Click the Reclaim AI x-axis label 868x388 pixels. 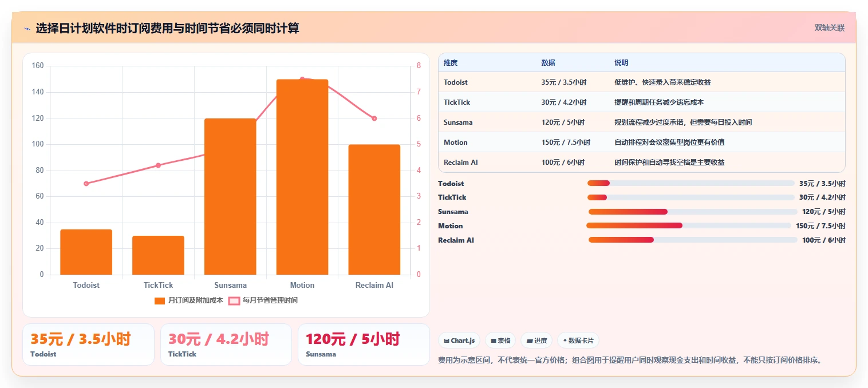pyautogui.click(x=374, y=285)
